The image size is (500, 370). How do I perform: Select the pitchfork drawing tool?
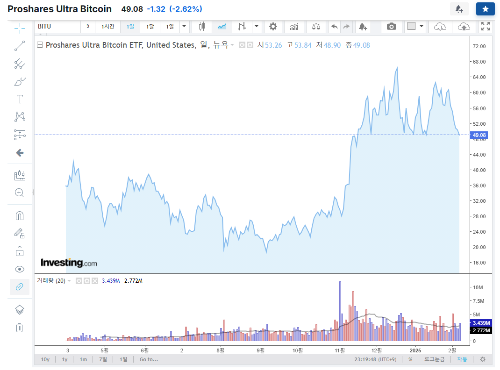20,64
